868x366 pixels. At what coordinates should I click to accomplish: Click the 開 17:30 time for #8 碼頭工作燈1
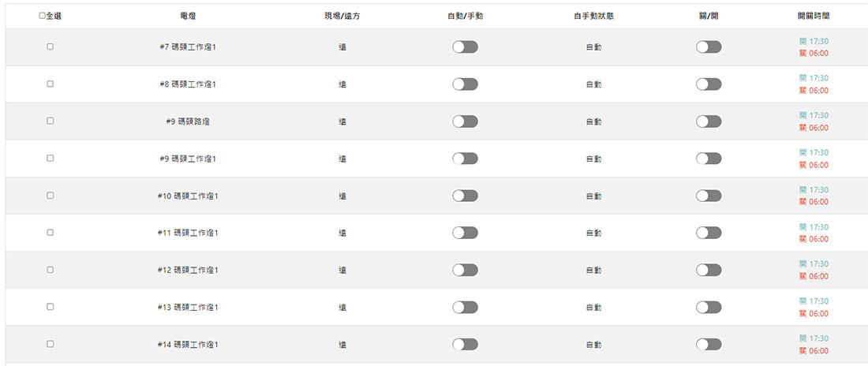tap(814, 78)
